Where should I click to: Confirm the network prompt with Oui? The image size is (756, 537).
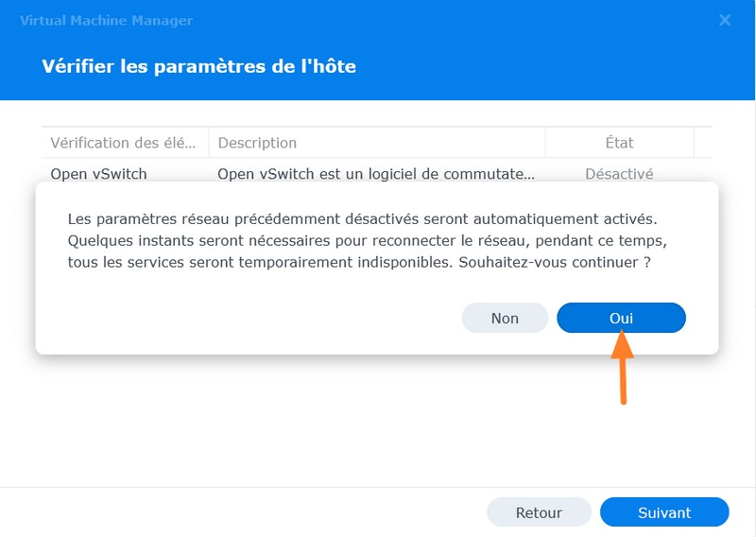click(621, 318)
